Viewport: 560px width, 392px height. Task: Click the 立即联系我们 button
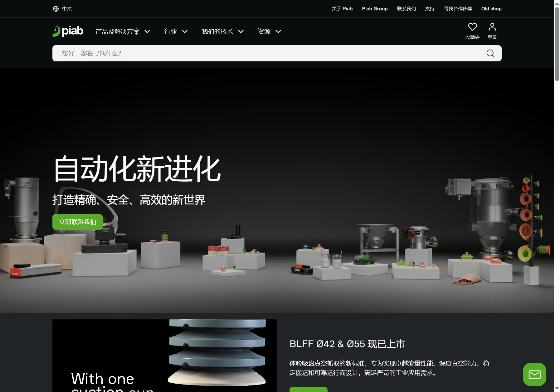(x=78, y=222)
